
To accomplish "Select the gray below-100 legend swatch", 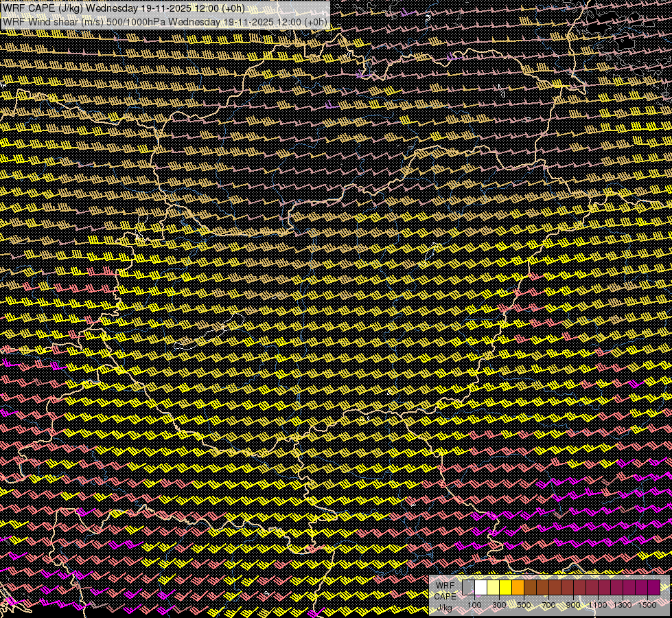I will [468, 588].
